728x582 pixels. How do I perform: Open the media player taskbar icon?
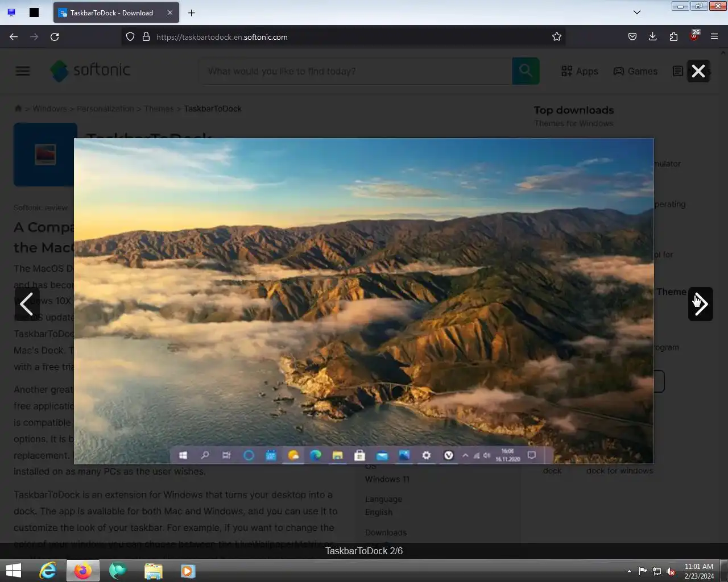tap(188, 571)
